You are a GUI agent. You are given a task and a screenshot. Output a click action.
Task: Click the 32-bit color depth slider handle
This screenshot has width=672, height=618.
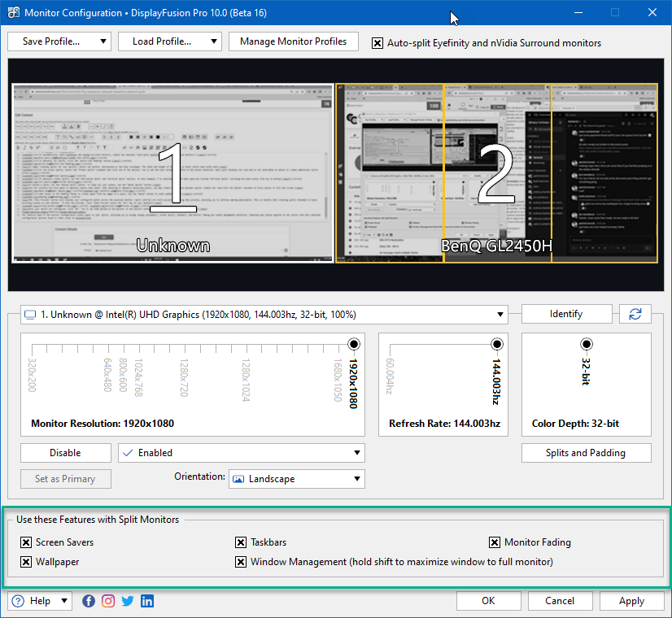click(587, 344)
